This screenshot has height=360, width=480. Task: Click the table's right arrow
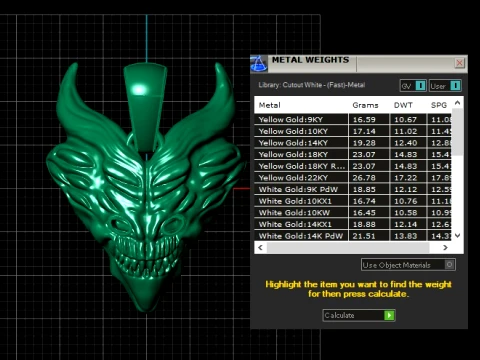(x=445, y=248)
